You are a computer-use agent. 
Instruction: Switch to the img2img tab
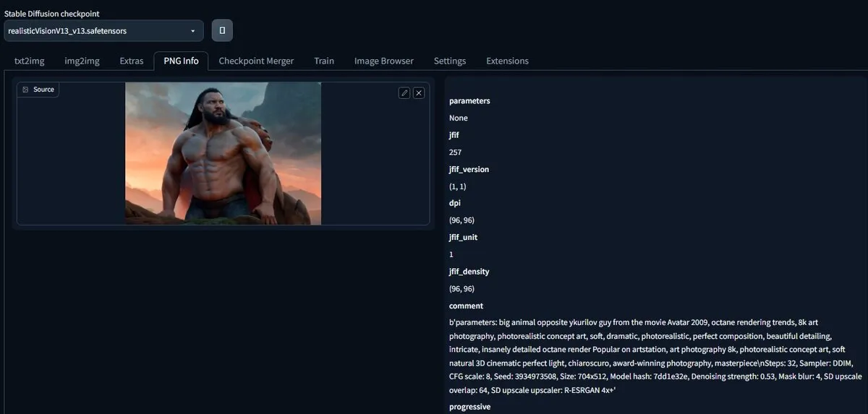(82, 61)
